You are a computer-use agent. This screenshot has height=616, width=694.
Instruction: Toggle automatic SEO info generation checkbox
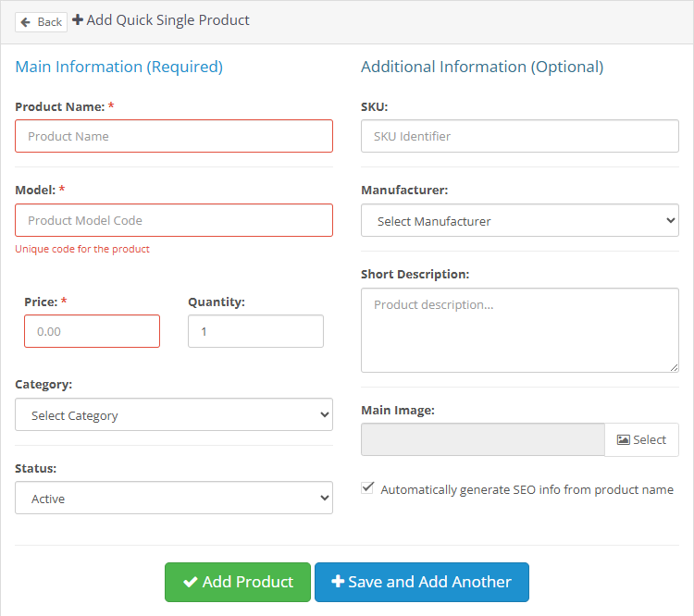tap(368, 488)
